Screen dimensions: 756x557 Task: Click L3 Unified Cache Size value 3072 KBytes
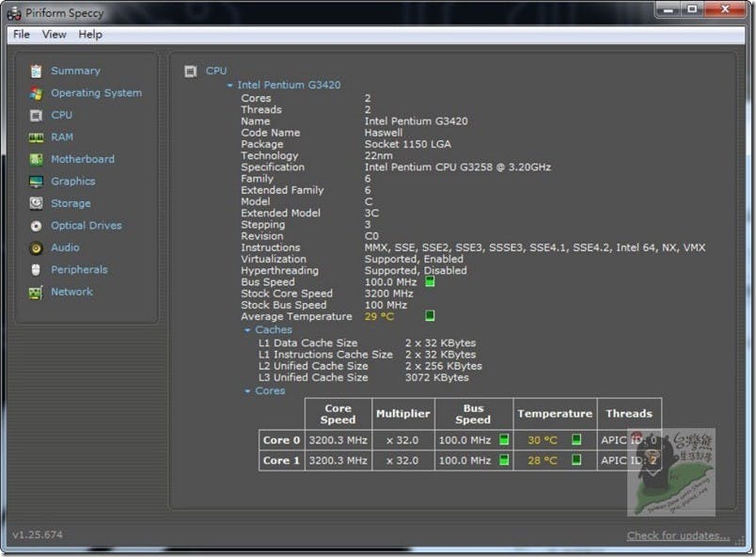(437, 377)
